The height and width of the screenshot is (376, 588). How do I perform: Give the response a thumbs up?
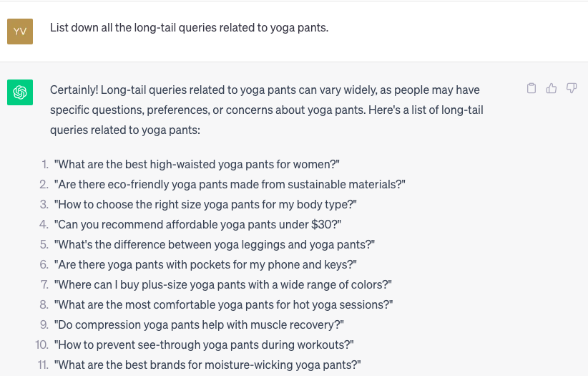[552, 88]
